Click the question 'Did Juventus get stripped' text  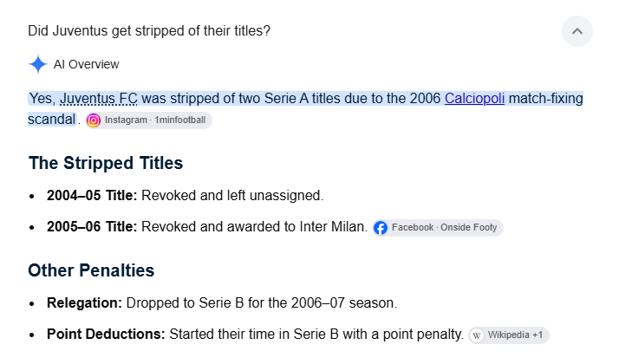tap(149, 31)
